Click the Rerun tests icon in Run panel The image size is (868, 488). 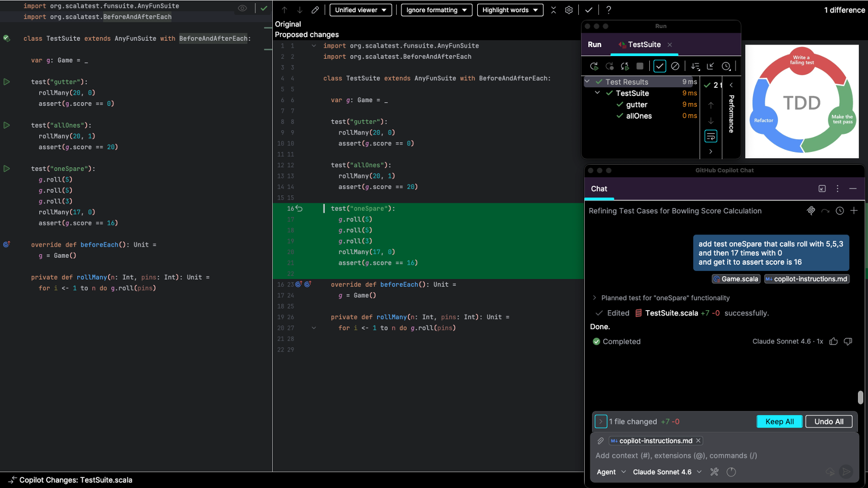click(x=594, y=66)
